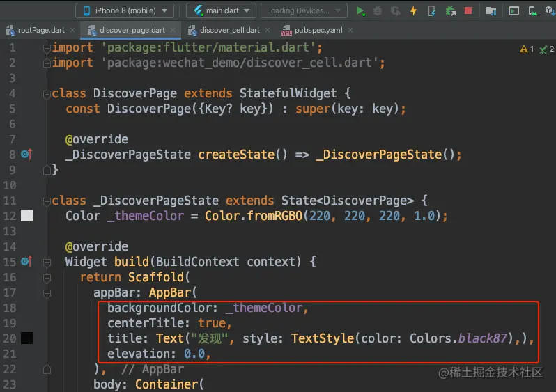Click the "发现" title string
The width and height of the screenshot is (556, 392).
pyautogui.click(x=209, y=338)
